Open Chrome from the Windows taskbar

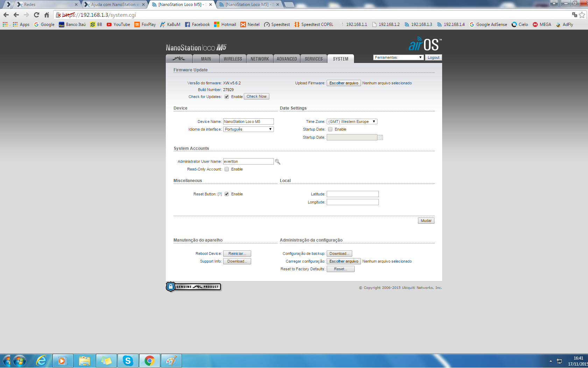pos(150,361)
